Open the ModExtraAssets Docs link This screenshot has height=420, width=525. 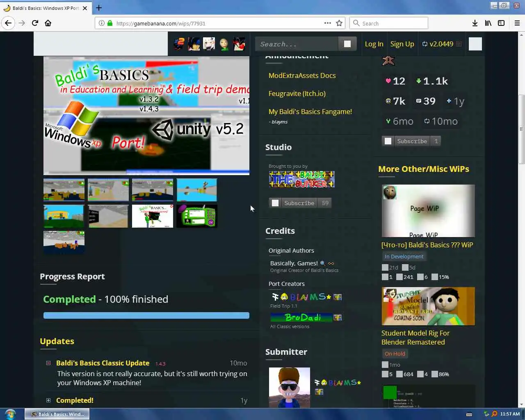(302, 75)
